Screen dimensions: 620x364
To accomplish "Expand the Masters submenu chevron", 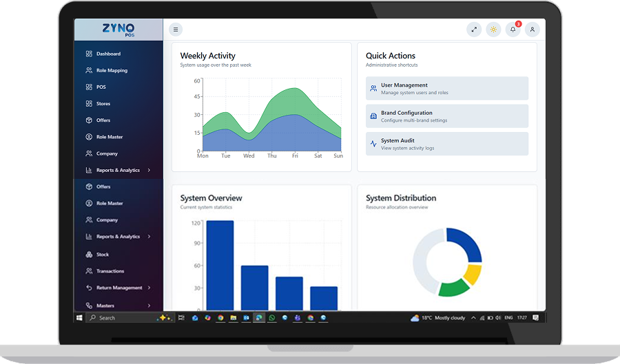I will tap(149, 306).
